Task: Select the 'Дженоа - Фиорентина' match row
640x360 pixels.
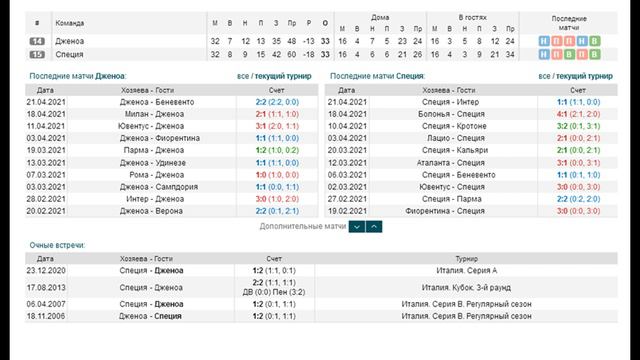Action: [171, 138]
